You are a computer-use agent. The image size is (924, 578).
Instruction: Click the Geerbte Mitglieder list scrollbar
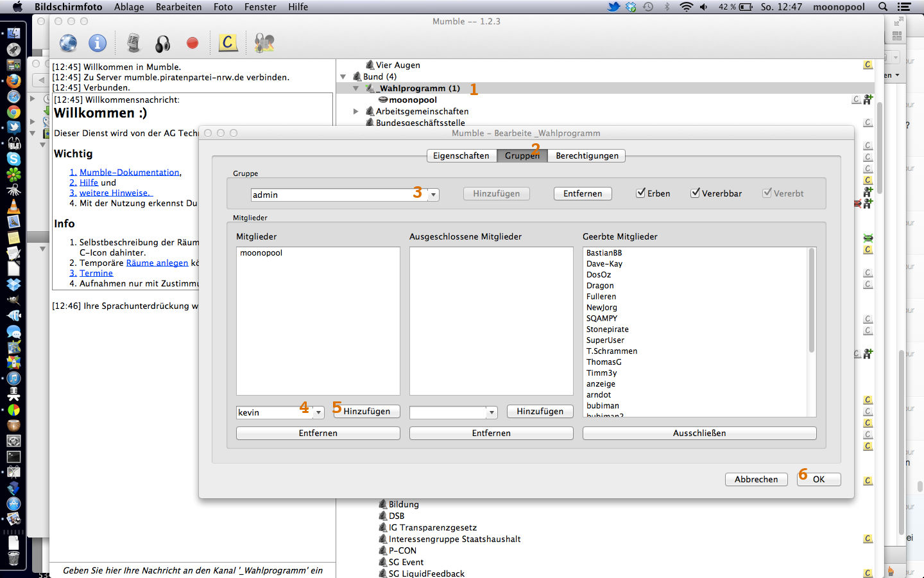tap(812, 301)
